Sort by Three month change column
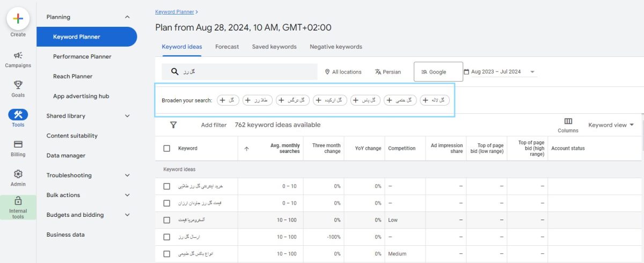 click(x=326, y=148)
